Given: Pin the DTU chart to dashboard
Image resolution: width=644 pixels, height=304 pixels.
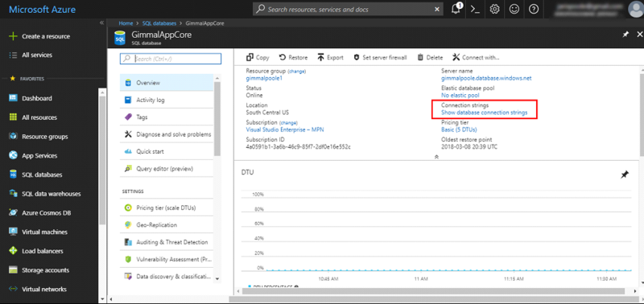Looking at the screenshot, I should [x=625, y=175].
